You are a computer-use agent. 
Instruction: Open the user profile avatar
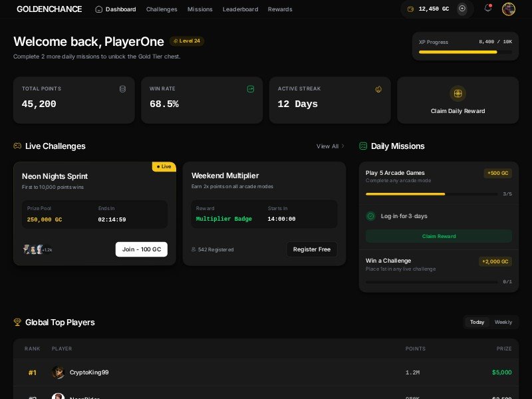pos(509,9)
